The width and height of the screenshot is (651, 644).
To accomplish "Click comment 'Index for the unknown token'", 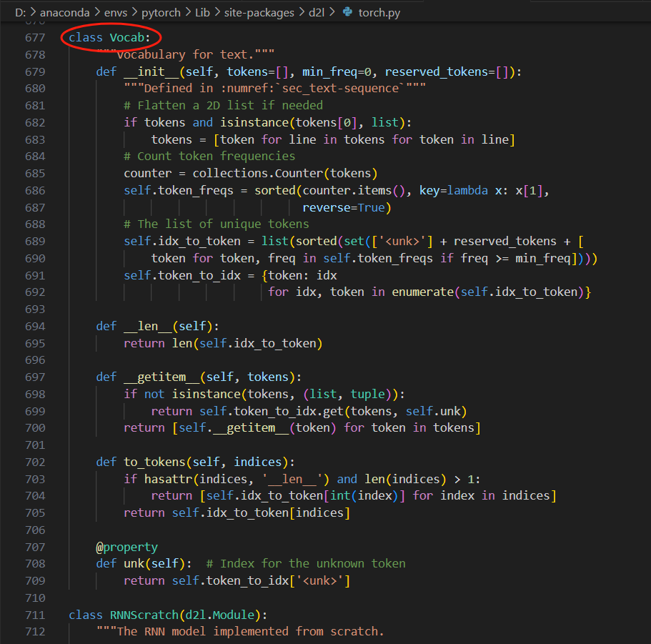I will click(x=306, y=563).
